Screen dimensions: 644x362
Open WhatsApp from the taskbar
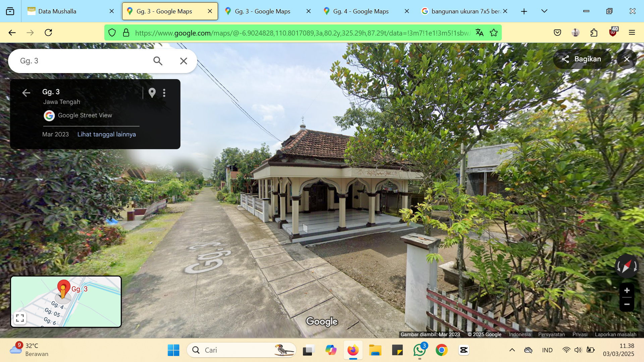[420, 350]
